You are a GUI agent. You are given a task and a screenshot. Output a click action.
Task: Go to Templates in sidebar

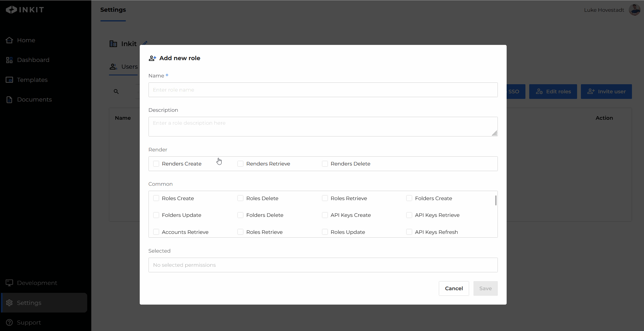[32, 80]
